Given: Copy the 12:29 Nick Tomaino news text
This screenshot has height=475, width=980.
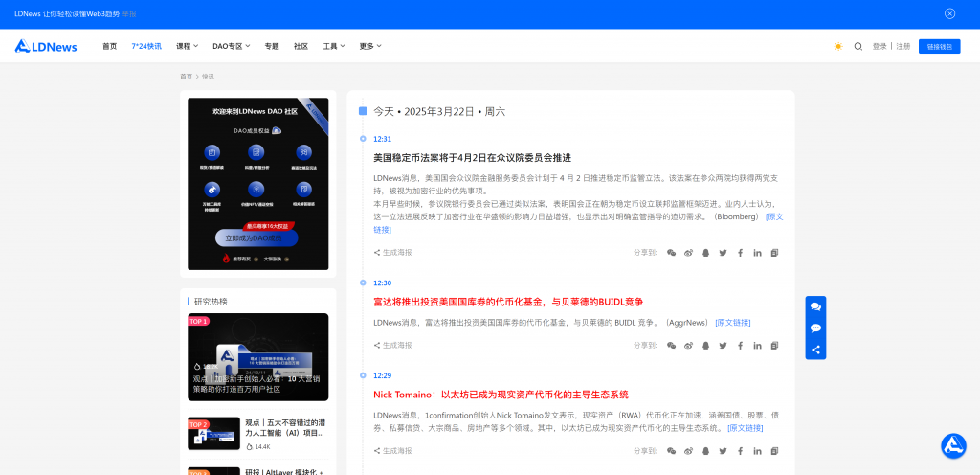Looking at the screenshot, I should [775, 451].
